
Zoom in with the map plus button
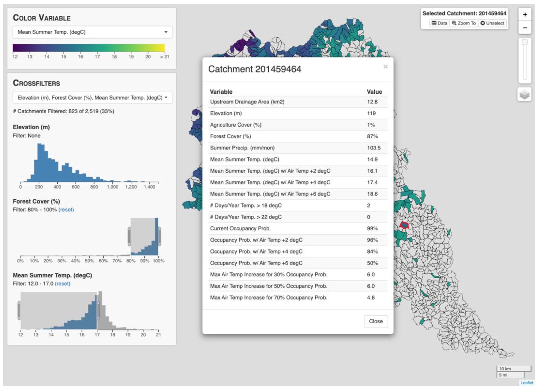(525, 15)
